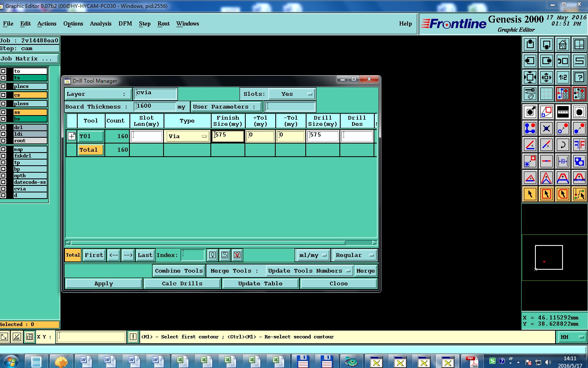Viewport: 588px width, 368px height.
Task: Open the Windows menu
Action: (188, 23)
